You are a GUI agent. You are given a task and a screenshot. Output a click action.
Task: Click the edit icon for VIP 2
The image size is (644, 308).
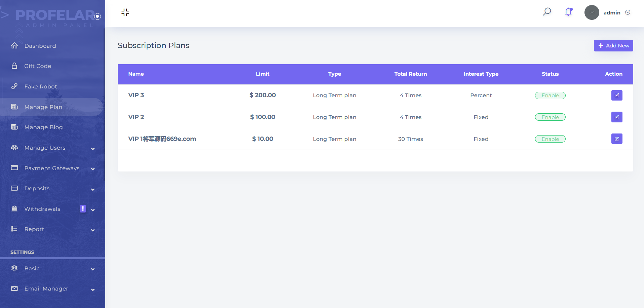tap(616, 117)
